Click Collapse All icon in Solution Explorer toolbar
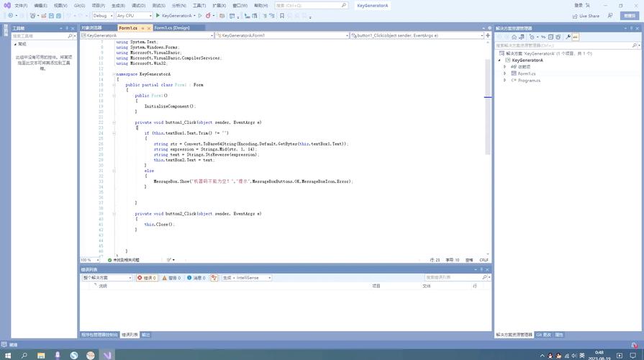Viewport: 644px width, 360px height. (x=550, y=37)
